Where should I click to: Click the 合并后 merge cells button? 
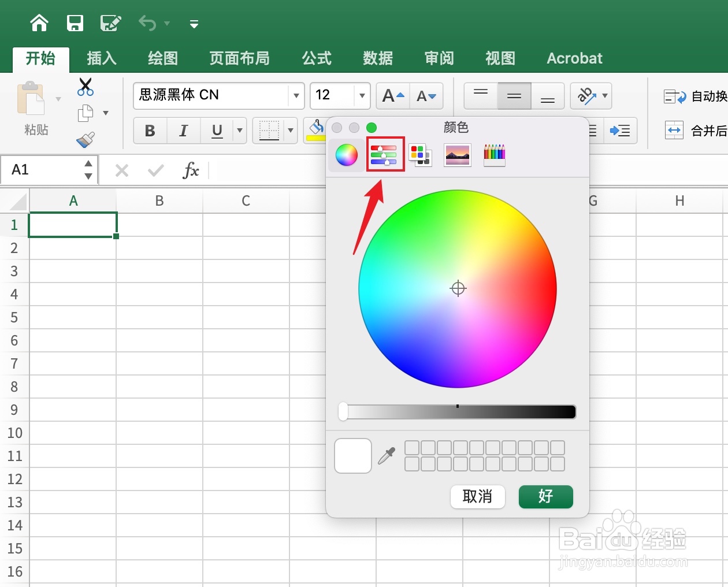[x=696, y=131]
